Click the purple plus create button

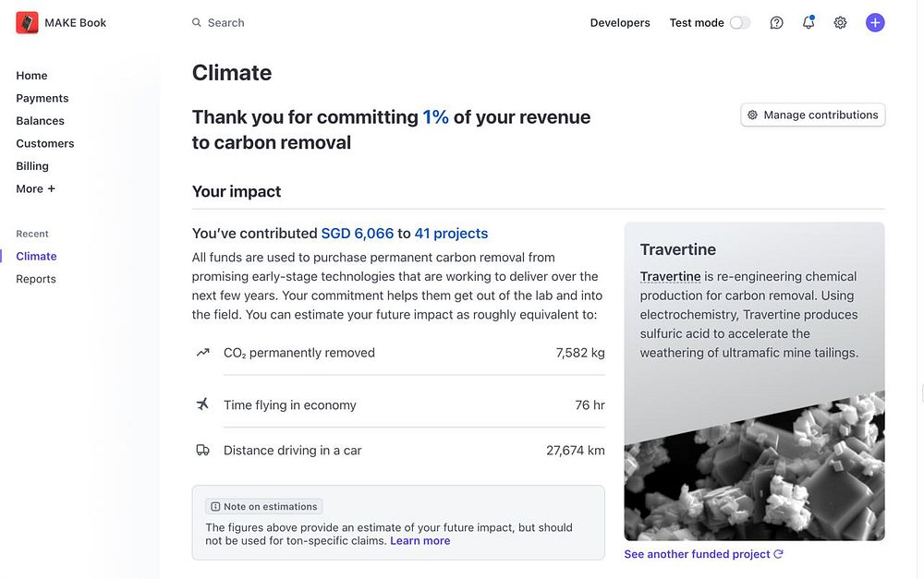(875, 23)
